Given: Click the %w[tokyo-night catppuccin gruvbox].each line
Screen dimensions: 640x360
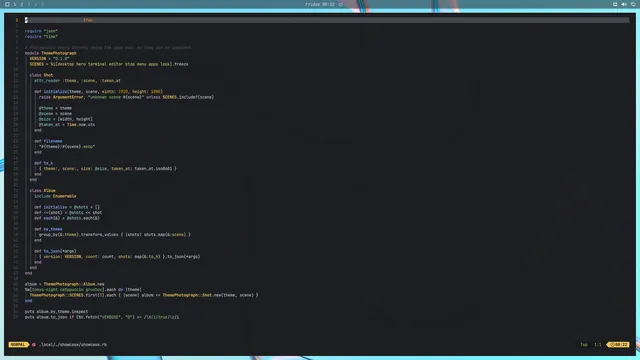Looking at the screenshot, I should 83,290.
